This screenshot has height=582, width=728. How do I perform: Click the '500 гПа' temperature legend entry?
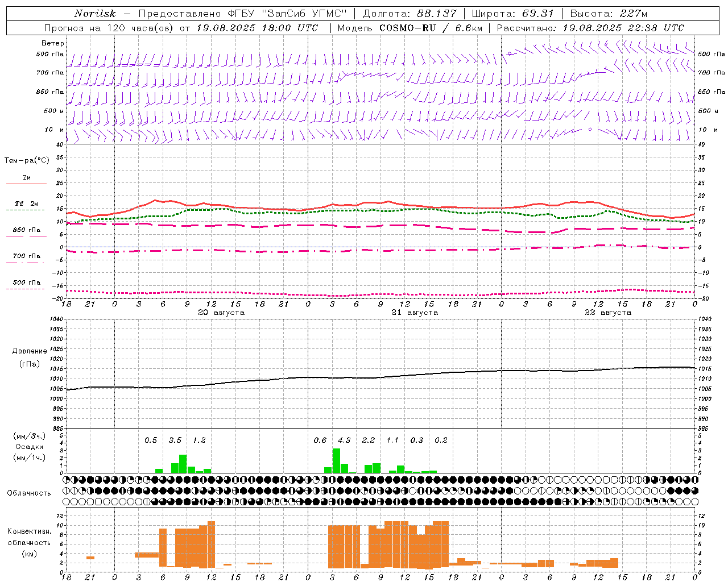(27, 282)
